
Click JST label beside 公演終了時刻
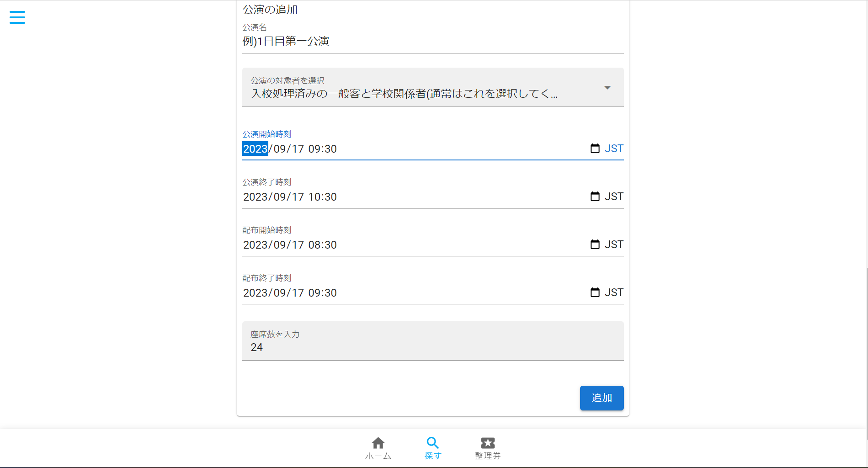click(x=614, y=197)
